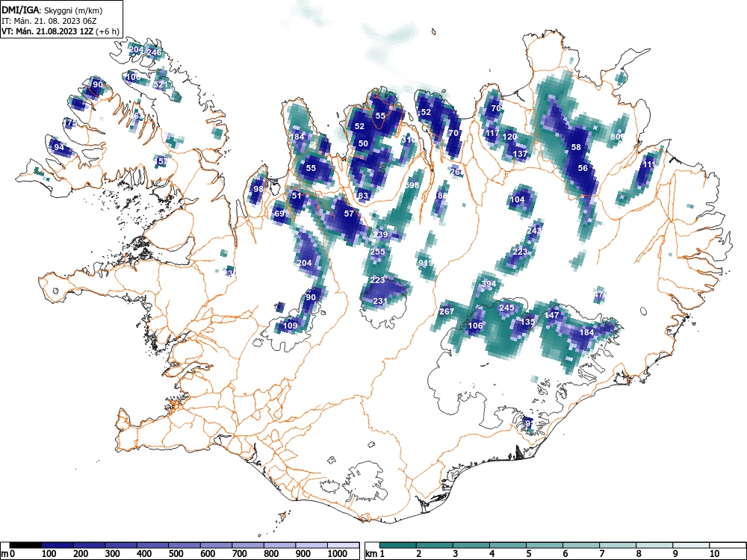Screen dimensions: 747x560
Task: Select the white swatch right of km 10
Action: click(728, 545)
